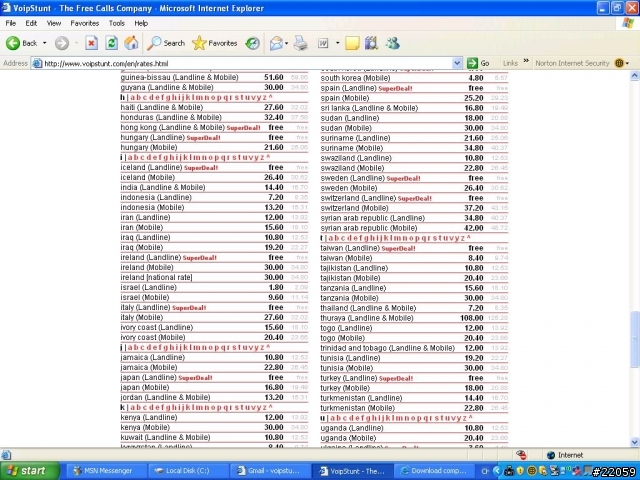The image size is (640, 480).
Task: Click the Mail envelope icon
Action: (276, 43)
